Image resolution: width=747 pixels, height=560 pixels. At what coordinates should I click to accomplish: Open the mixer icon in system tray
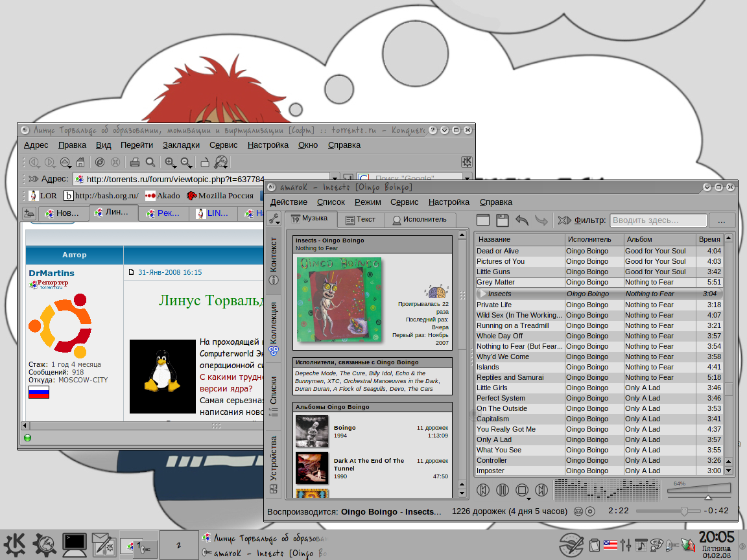pos(626,544)
